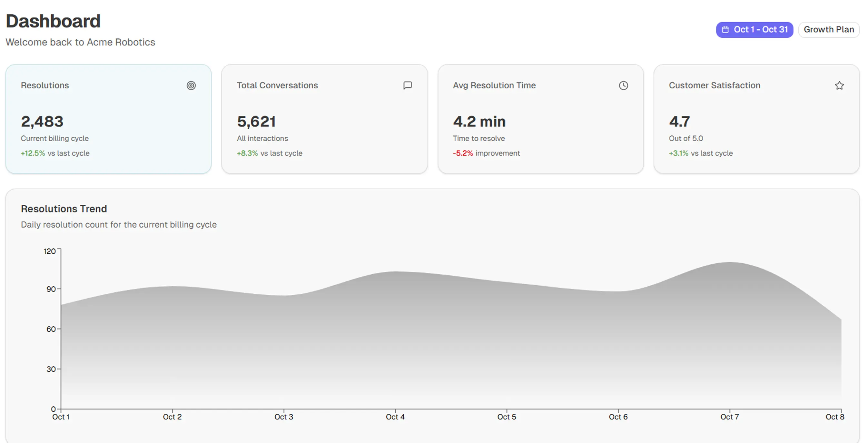Click the Dashboard page title
868x443 pixels.
pyautogui.click(x=53, y=21)
